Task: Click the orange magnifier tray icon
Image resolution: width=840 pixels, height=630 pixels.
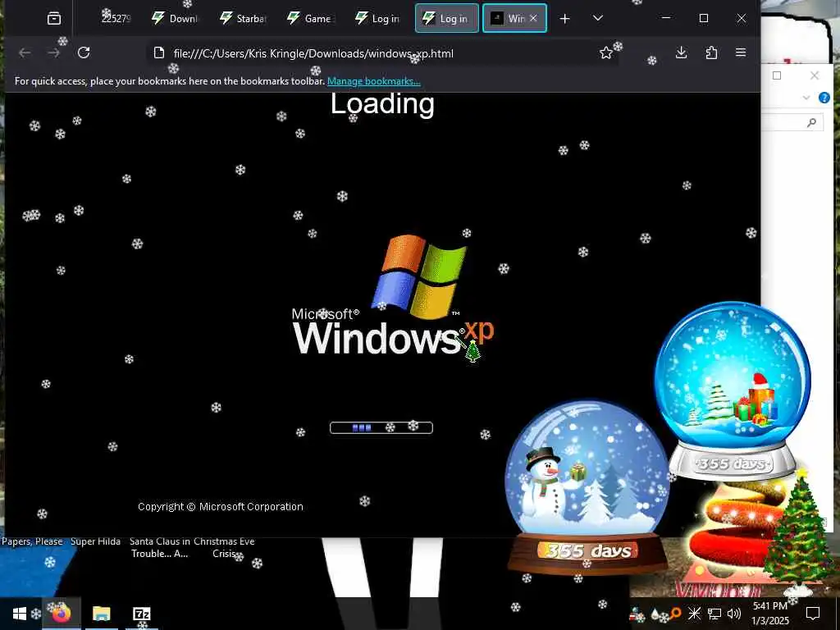Action: [675, 614]
